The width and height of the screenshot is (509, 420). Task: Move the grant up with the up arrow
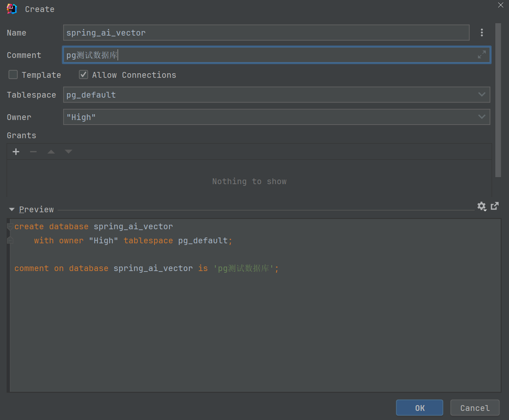click(51, 152)
